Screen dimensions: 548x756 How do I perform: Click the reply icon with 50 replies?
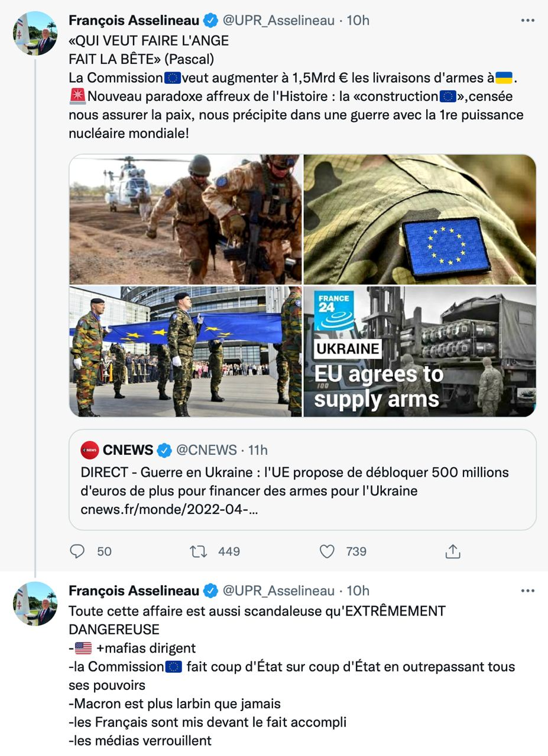[x=77, y=551]
